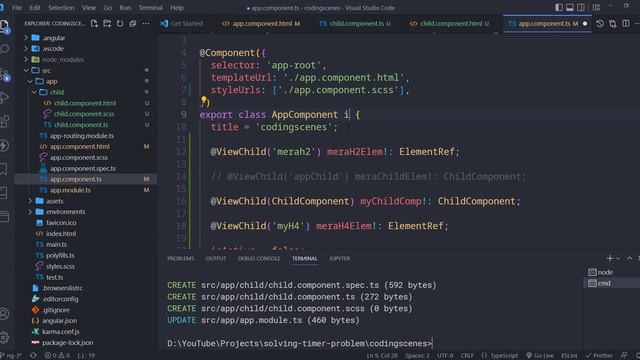640x360 pixels.
Task: Click UTF-8 encoding in status bar
Action: pos(445,356)
